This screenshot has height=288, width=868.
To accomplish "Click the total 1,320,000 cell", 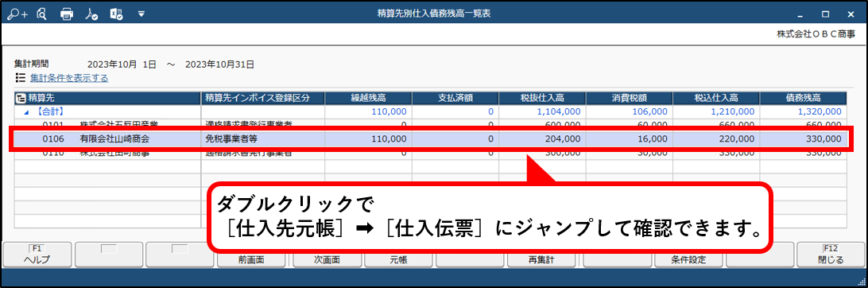I will (804, 111).
